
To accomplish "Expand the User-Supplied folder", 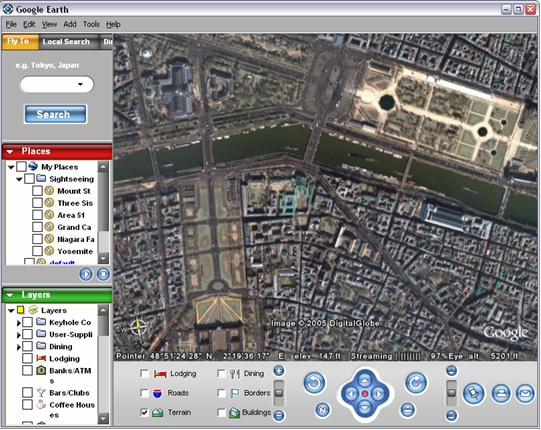I will click(19, 335).
